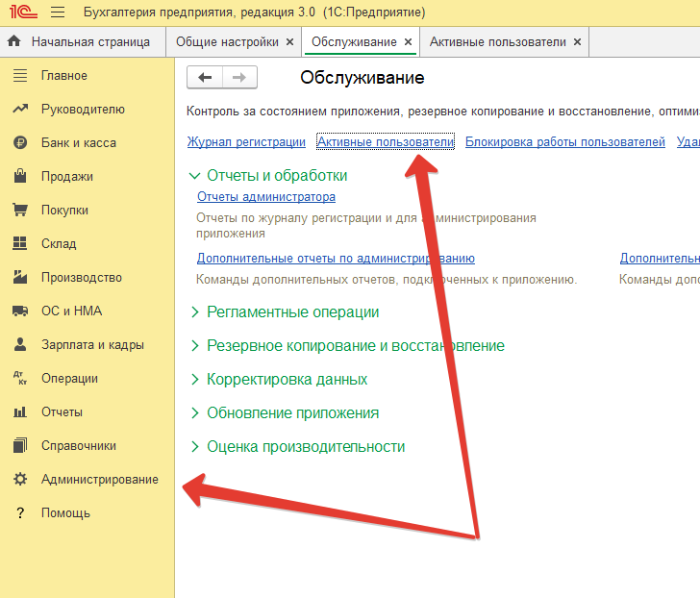This screenshot has width=700, height=598.
Task: Click the Администрирование gear icon
Action: coord(20,479)
